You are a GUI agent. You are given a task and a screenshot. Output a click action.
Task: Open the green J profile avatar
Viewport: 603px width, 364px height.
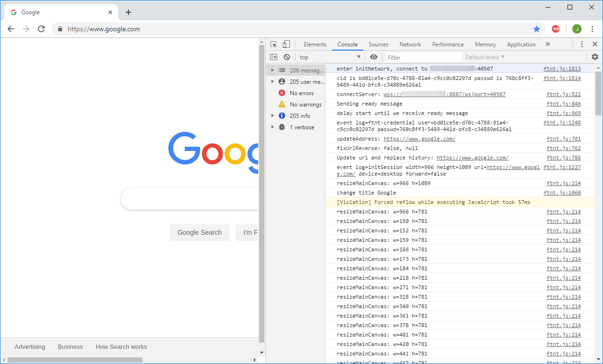[576, 29]
